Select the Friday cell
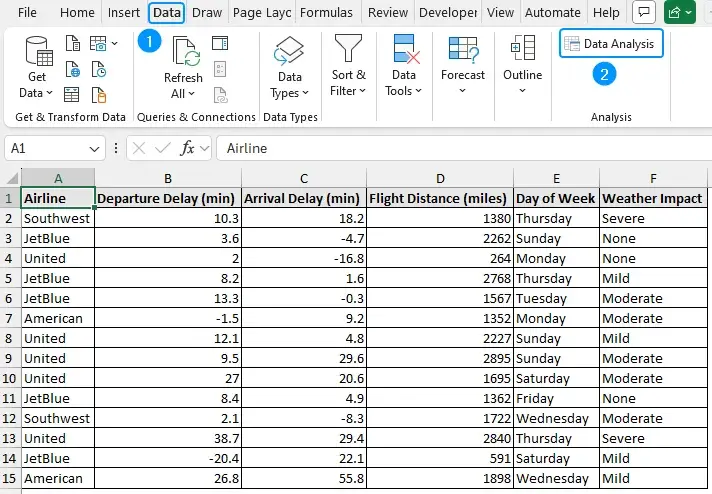Viewport: 712px width, 494px height. (x=556, y=398)
